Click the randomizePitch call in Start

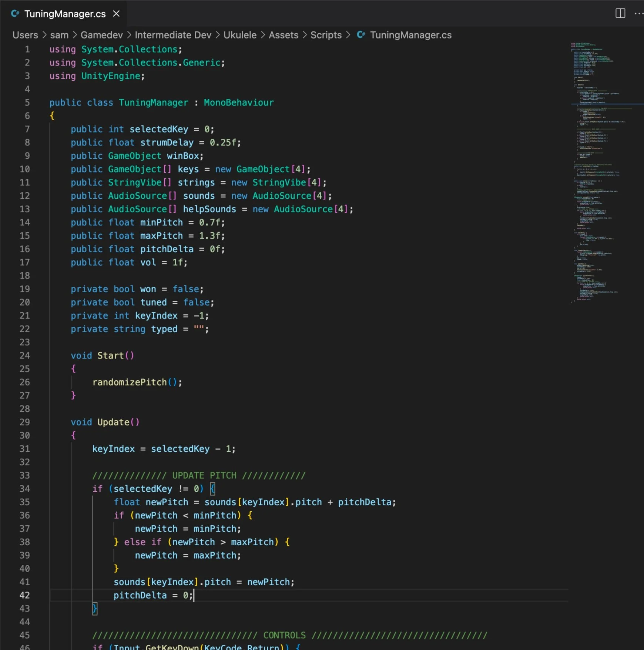point(130,382)
